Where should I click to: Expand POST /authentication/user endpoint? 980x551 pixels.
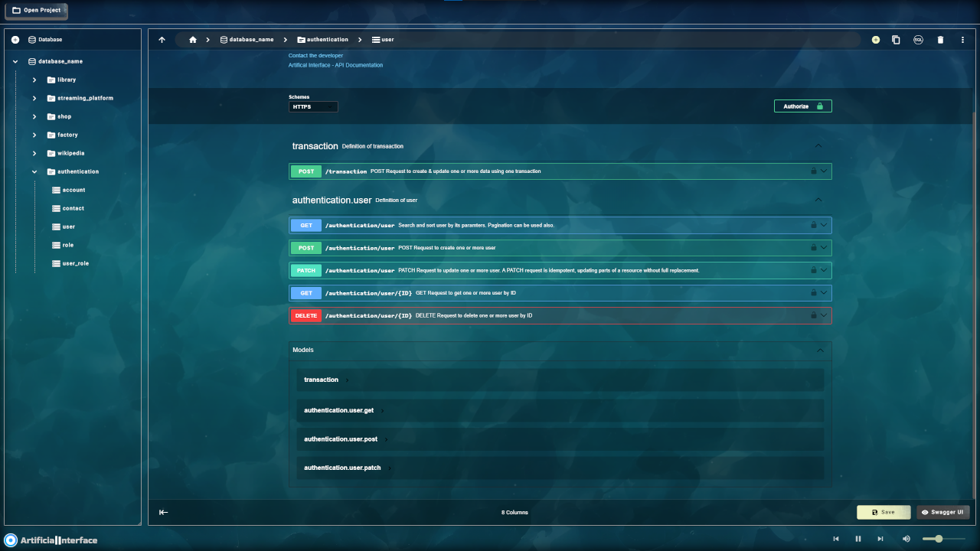tap(560, 248)
